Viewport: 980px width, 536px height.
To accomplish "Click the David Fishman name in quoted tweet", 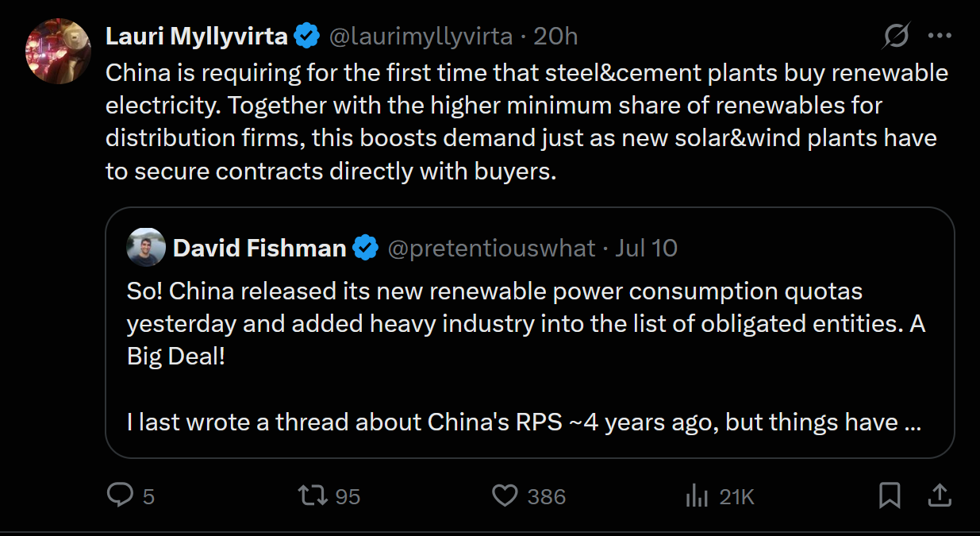I will click(259, 249).
